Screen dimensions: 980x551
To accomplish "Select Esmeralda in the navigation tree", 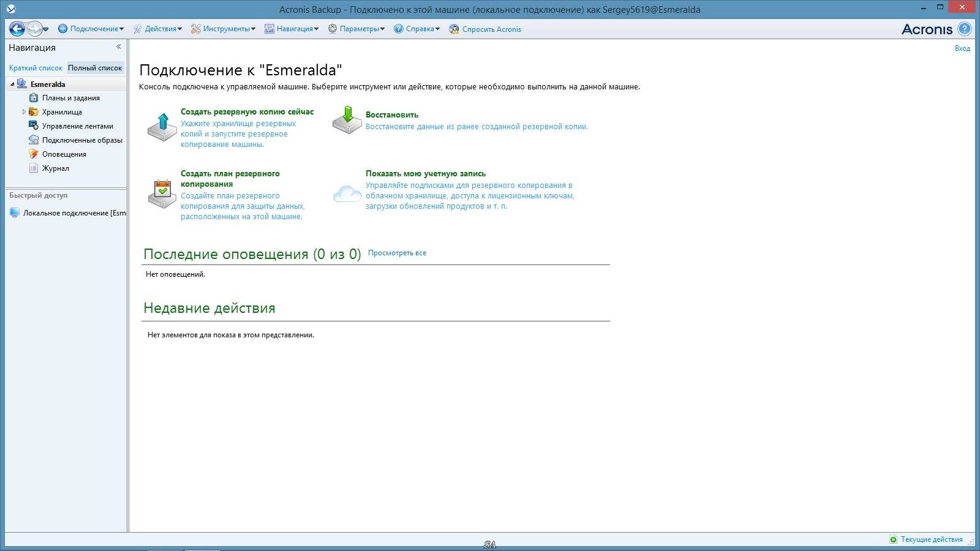I will point(48,84).
